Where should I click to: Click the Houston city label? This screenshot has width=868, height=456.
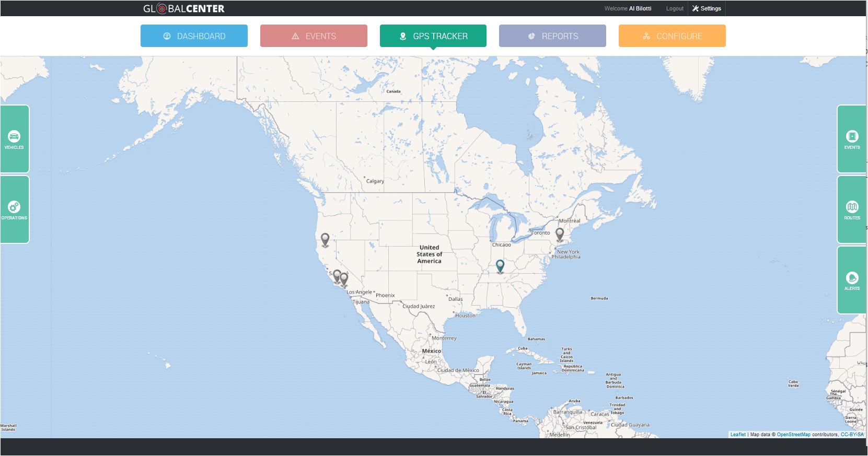tap(465, 315)
